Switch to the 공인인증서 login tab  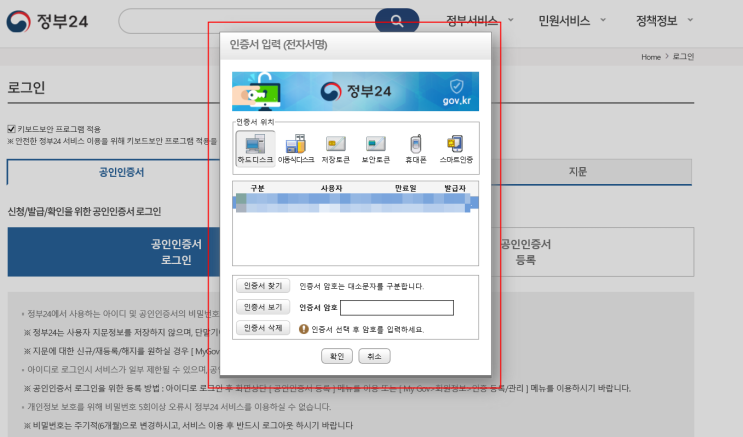coord(121,172)
